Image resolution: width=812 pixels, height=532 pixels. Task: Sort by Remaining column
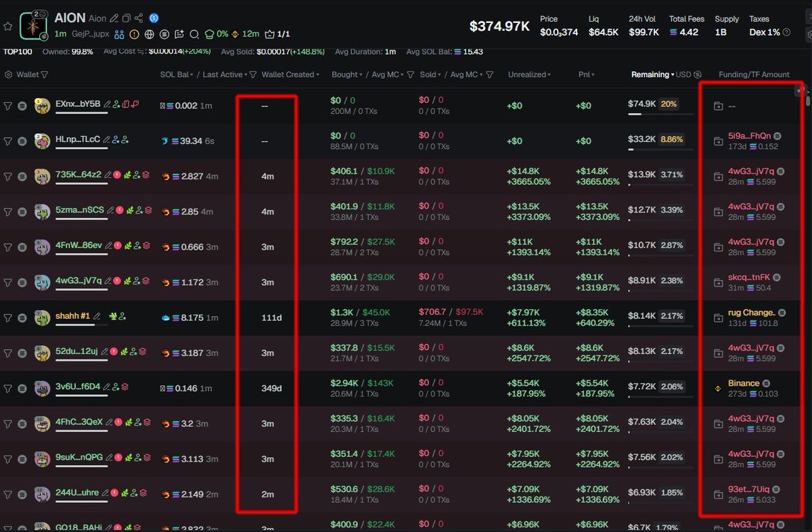[x=652, y=74]
